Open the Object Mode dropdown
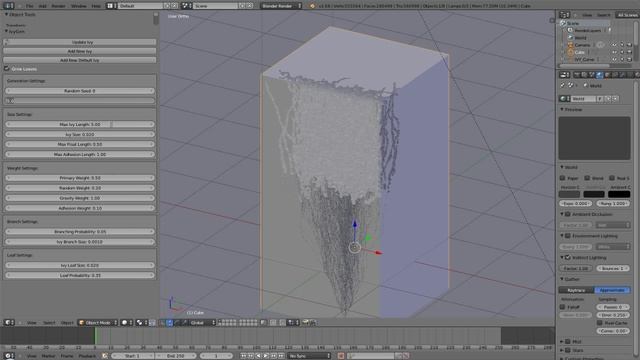640x360 pixels. coord(98,322)
